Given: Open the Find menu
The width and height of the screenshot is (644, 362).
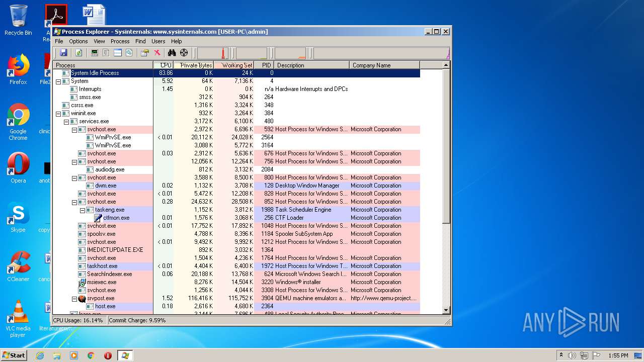Looking at the screenshot, I should coord(140,41).
